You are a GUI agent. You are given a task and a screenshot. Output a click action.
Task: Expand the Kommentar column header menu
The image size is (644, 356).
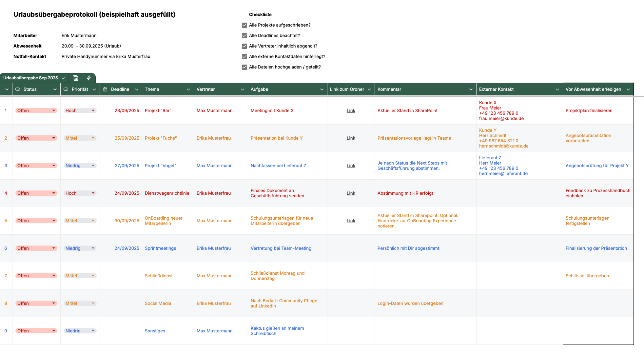tap(471, 89)
